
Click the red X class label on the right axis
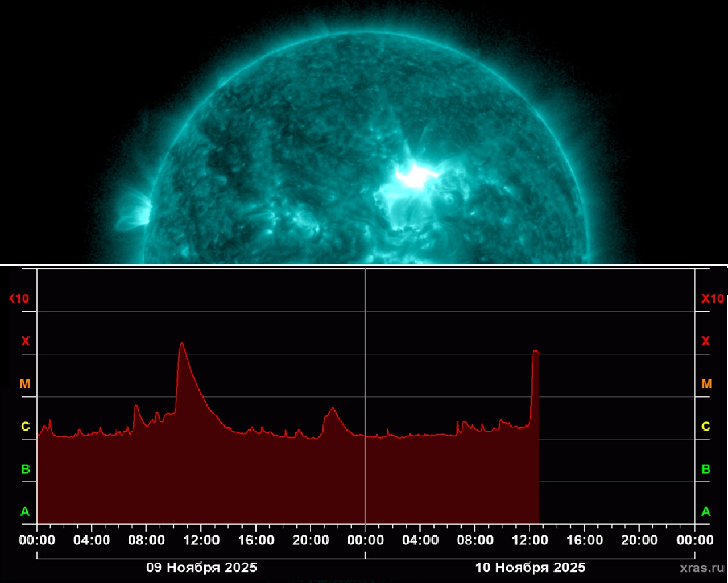point(706,341)
